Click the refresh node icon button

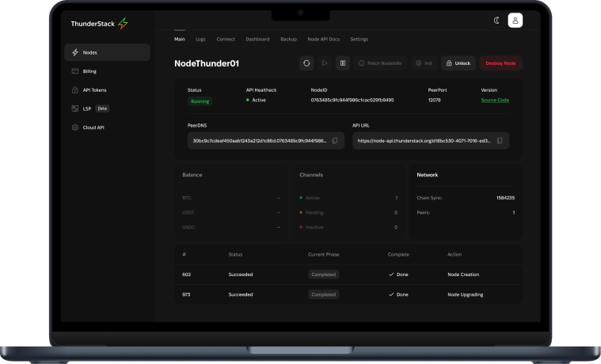pos(306,63)
